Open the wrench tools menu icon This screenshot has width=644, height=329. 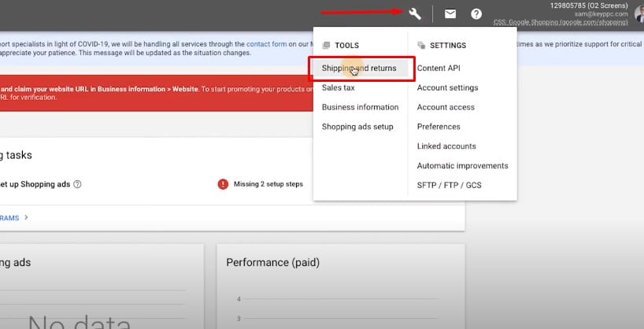point(415,14)
